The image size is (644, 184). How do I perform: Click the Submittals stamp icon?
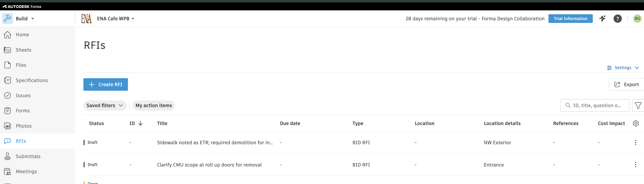(8, 156)
